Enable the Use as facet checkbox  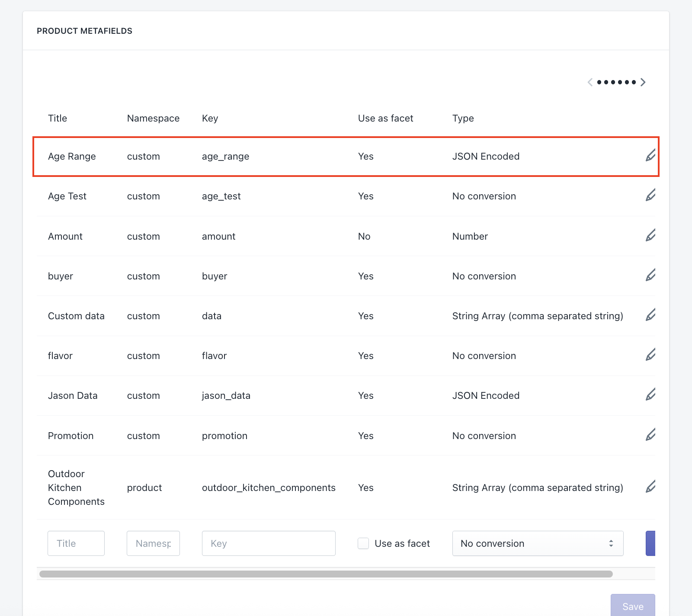(363, 543)
